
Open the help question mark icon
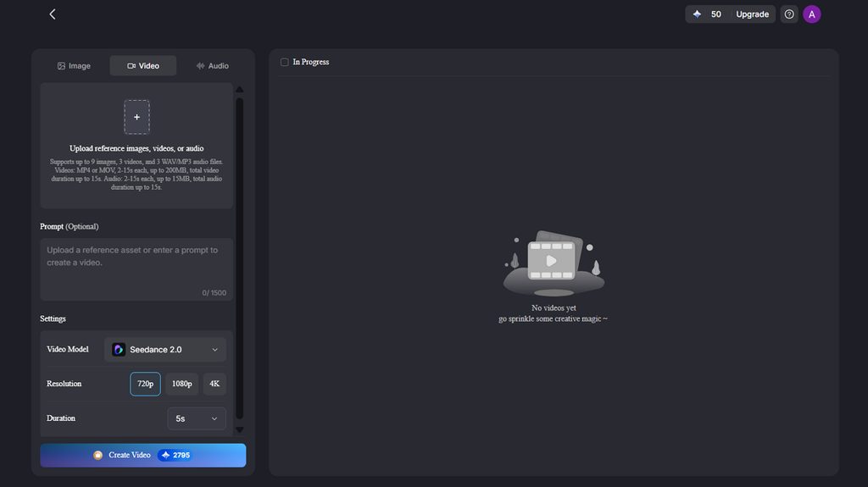tap(789, 14)
